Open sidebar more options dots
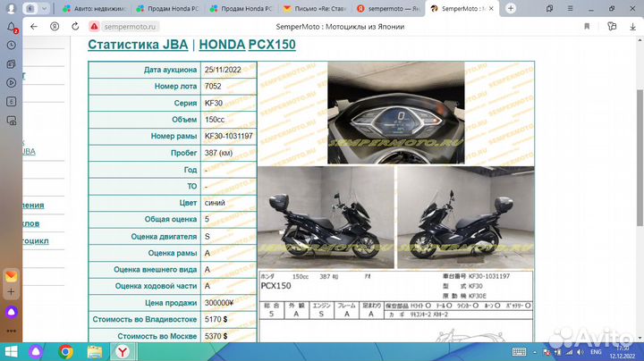 (x=11, y=331)
